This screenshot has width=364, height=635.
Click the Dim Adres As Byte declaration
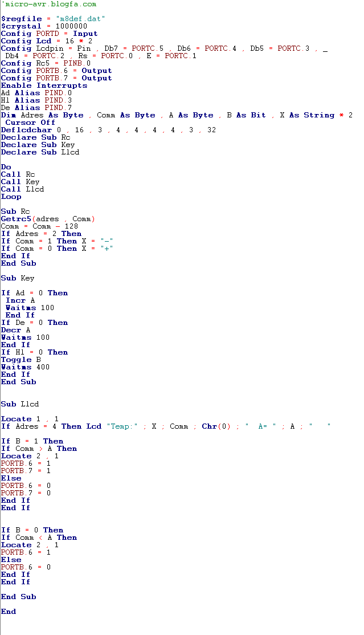pos(42,115)
